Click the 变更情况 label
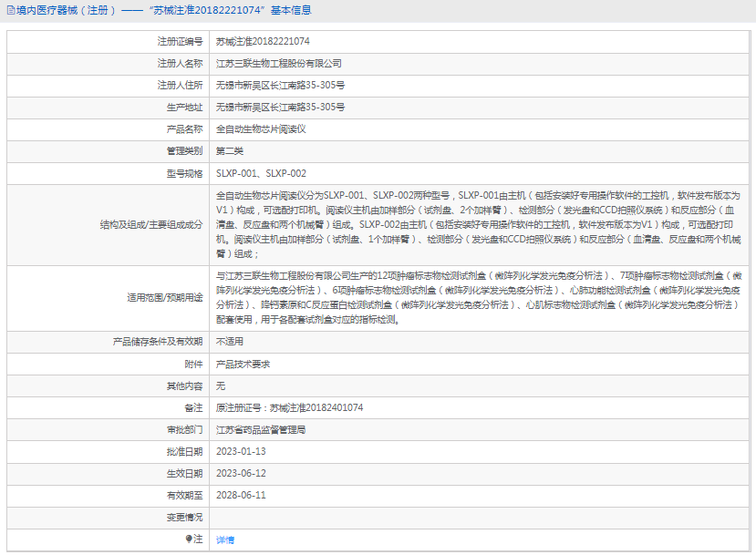 [184, 518]
